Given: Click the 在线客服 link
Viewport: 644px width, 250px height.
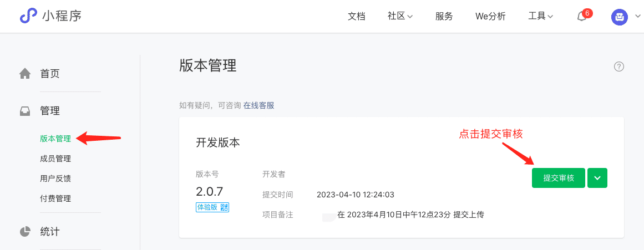Looking at the screenshot, I should (258, 105).
